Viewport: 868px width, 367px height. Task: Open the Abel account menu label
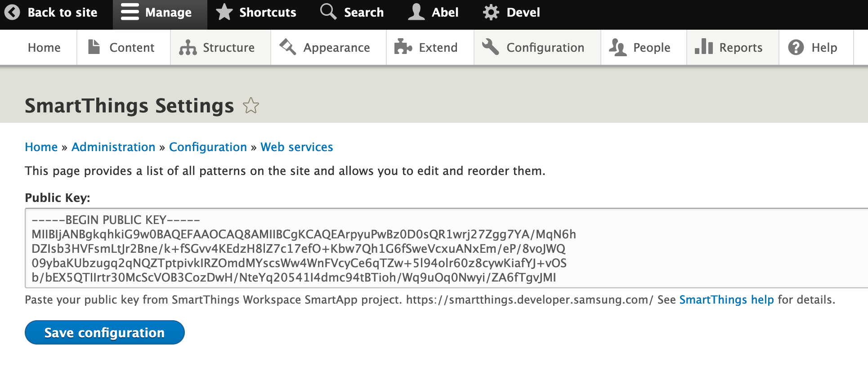445,13
